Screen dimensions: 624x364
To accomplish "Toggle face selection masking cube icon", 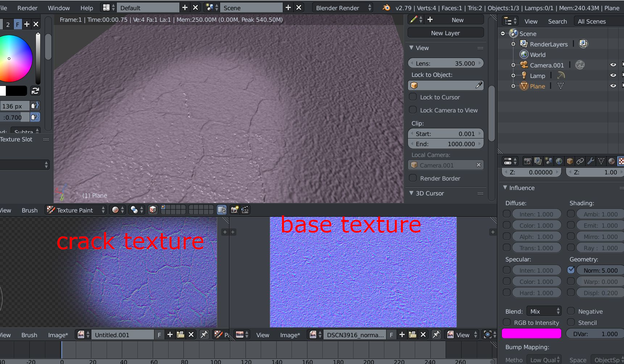I will coord(153,210).
